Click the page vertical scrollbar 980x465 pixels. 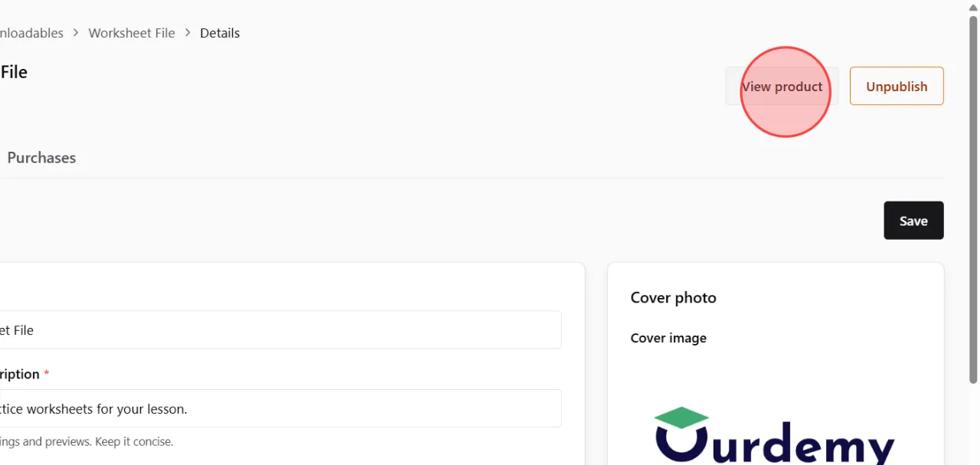(x=974, y=199)
